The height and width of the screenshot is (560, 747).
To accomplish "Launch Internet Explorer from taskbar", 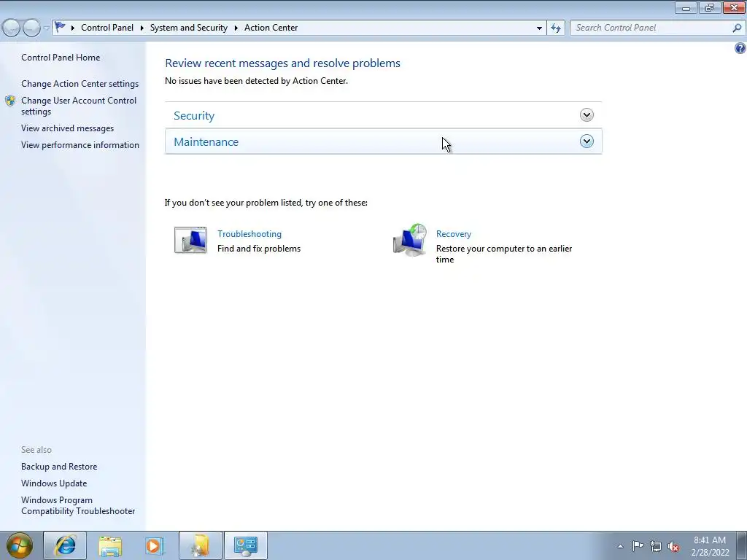I will tap(65, 545).
